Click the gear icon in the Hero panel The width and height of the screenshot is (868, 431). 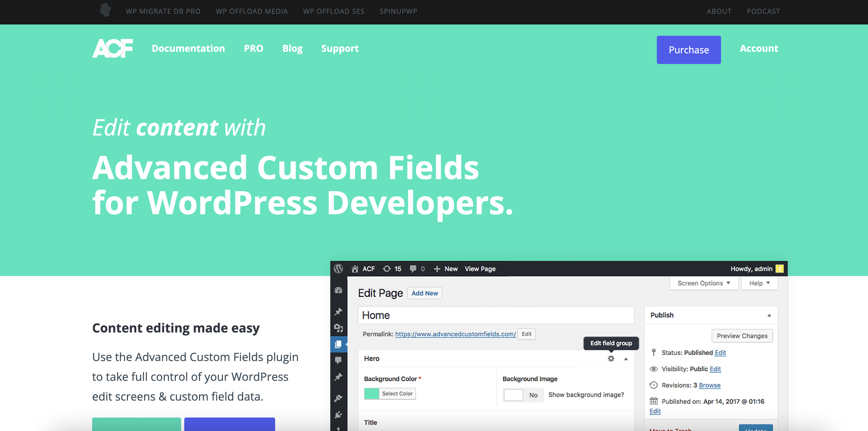pyautogui.click(x=611, y=359)
